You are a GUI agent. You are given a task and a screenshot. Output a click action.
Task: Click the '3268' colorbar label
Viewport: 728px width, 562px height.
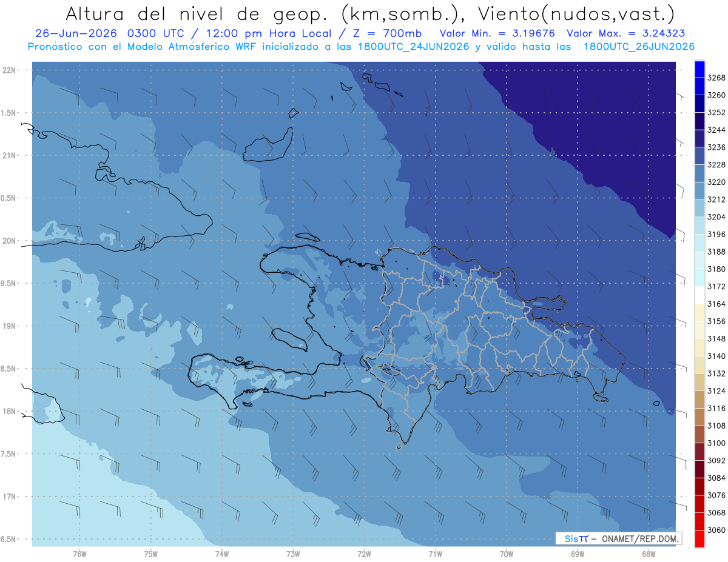point(716,78)
